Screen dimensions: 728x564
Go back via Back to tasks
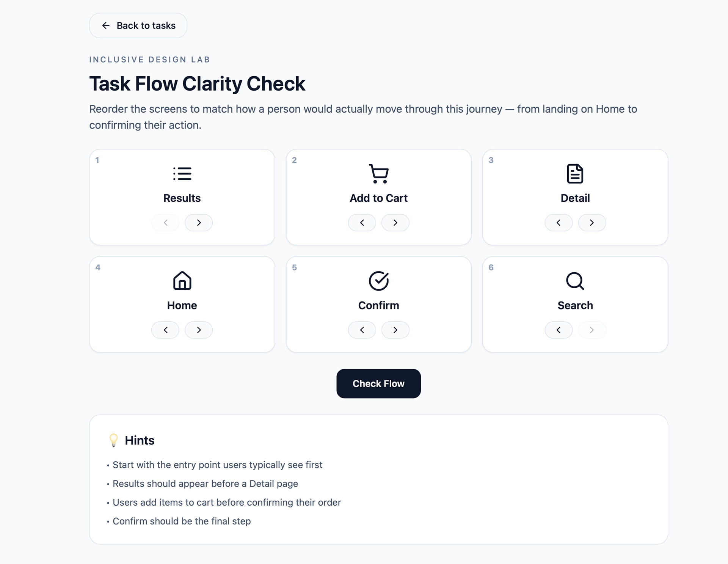tap(138, 25)
